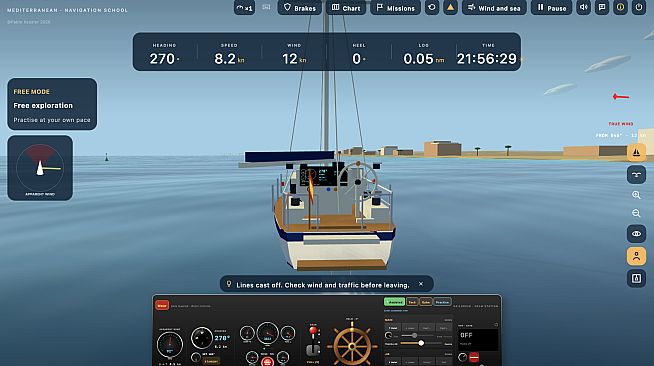Click the orange warning triangle icon
The width and height of the screenshot is (654, 366).
click(x=450, y=7)
